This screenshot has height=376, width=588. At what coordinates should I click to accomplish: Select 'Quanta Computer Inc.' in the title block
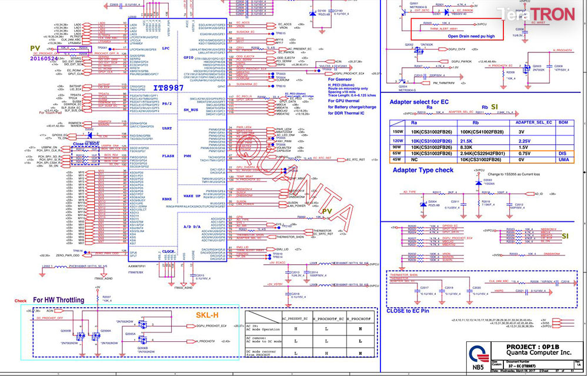(x=539, y=352)
